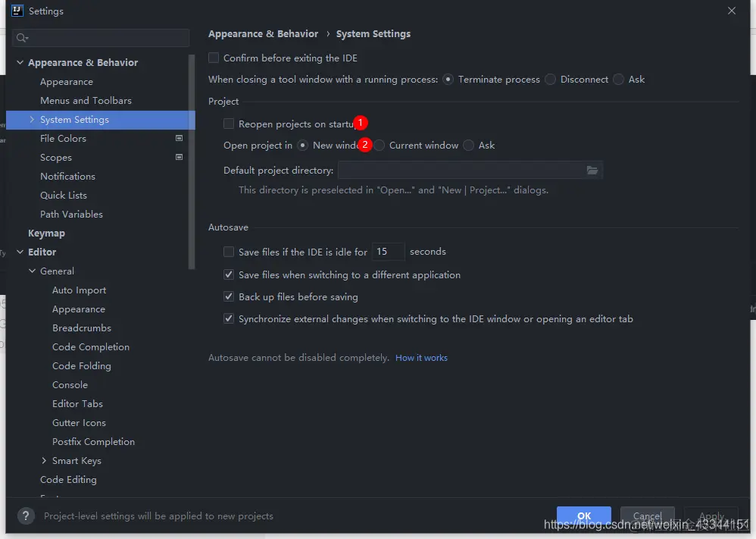This screenshot has width=756, height=539.
Task: Toggle Reopen projects on startup checkbox
Action: click(x=229, y=124)
